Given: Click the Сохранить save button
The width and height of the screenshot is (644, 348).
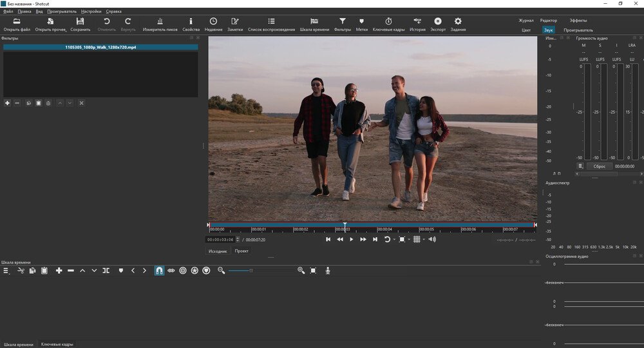Looking at the screenshot, I should tap(80, 24).
